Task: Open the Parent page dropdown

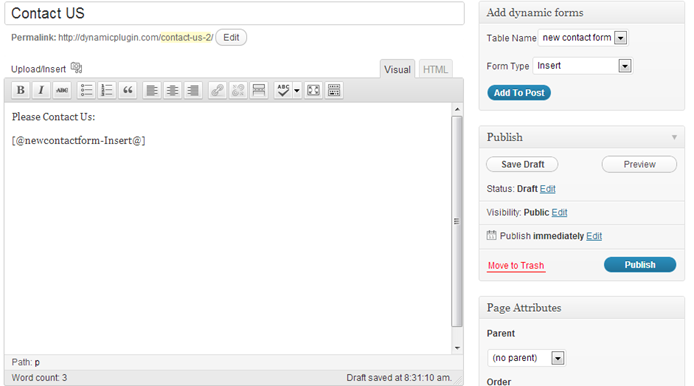Action: (526, 358)
